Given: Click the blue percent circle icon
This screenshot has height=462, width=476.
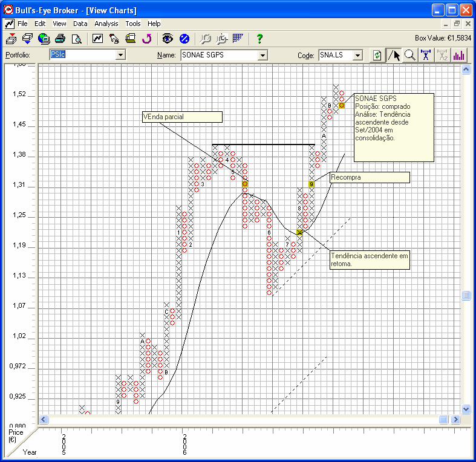Looking at the screenshot, I should click(x=184, y=39).
